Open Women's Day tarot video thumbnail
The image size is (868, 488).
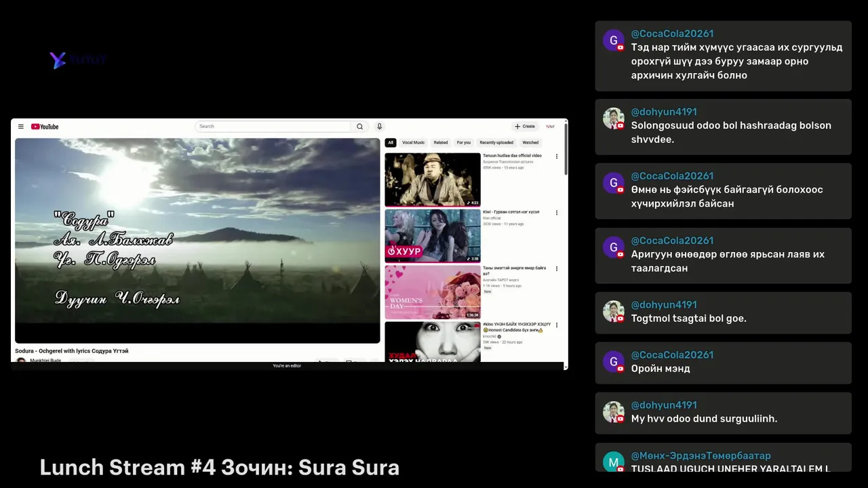click(x=433, y=292)
